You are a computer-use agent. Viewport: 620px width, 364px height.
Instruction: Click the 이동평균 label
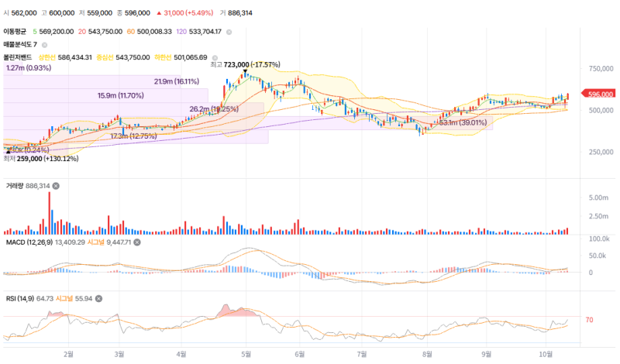pyautogui.click(x=15, y=32)
